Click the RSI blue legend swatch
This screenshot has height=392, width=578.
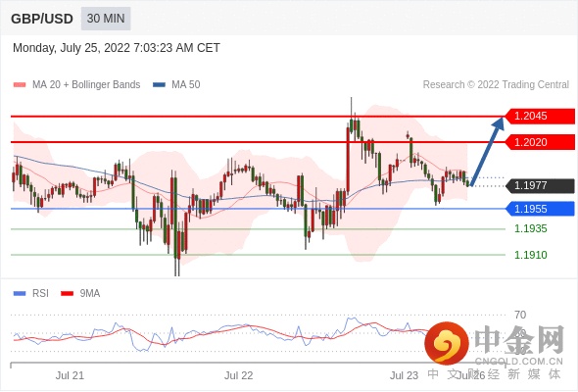click(x=20, y=294)
